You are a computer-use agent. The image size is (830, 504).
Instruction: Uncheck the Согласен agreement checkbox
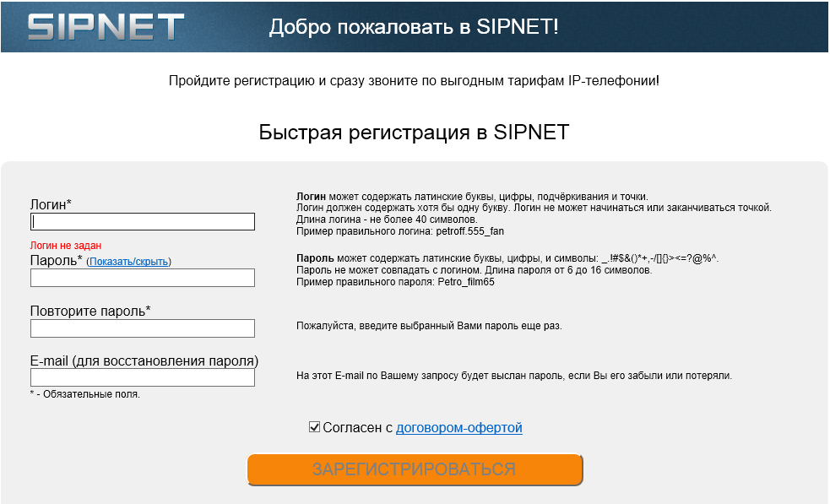tap(315, 427)
